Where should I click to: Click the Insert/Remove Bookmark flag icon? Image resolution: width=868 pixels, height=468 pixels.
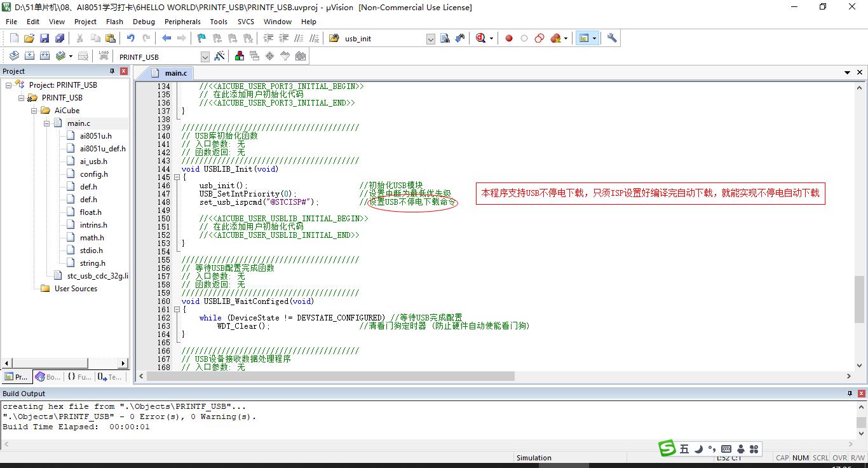pos(201,38)
